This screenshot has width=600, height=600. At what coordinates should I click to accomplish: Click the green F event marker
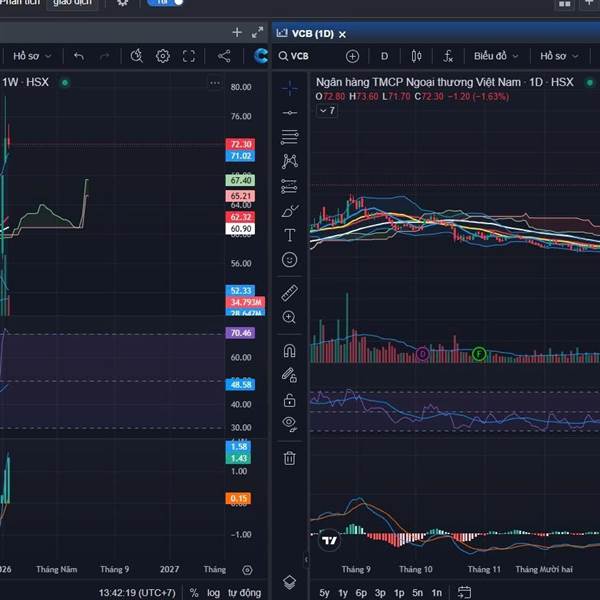pyautogui.click(x=479, y=354)
